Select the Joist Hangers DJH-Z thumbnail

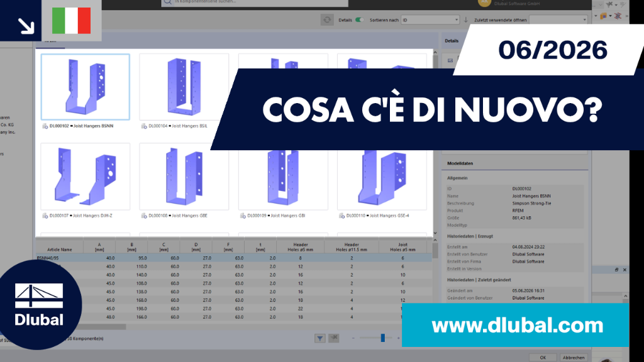point(86,177)
